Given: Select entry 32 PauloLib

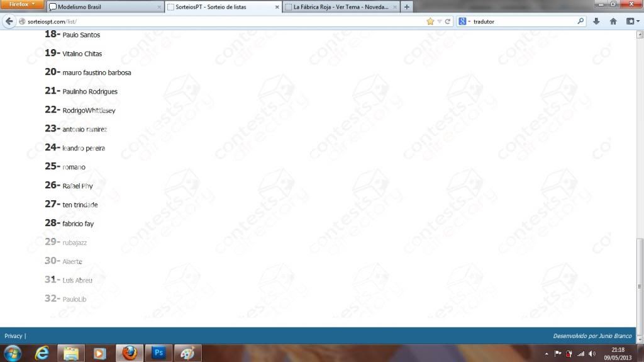Looking at the screenshot, I should [65, 299].
